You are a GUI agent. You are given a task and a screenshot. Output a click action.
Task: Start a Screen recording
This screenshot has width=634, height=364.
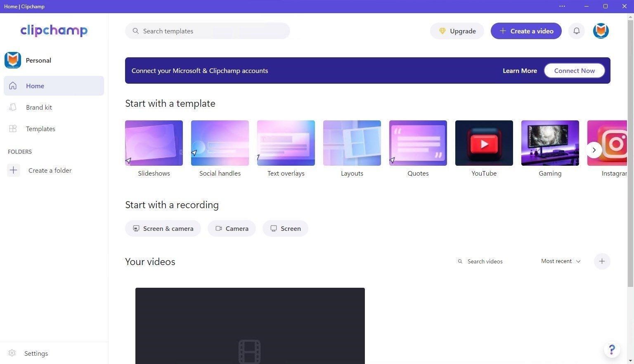point(285,228)
